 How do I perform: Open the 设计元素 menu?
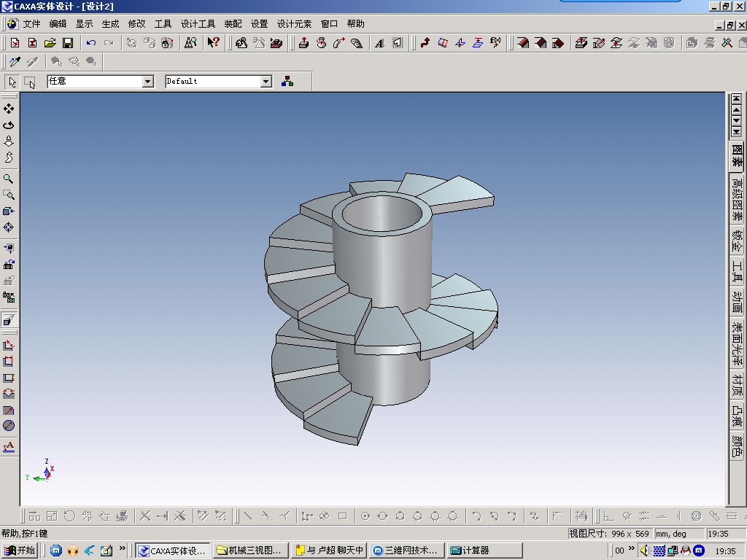click(294, 24)
